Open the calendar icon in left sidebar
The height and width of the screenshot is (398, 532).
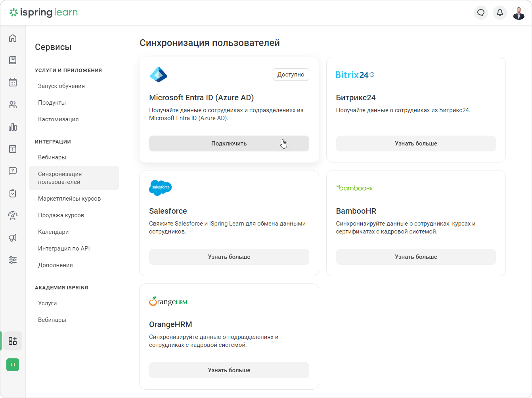point(13,82)
